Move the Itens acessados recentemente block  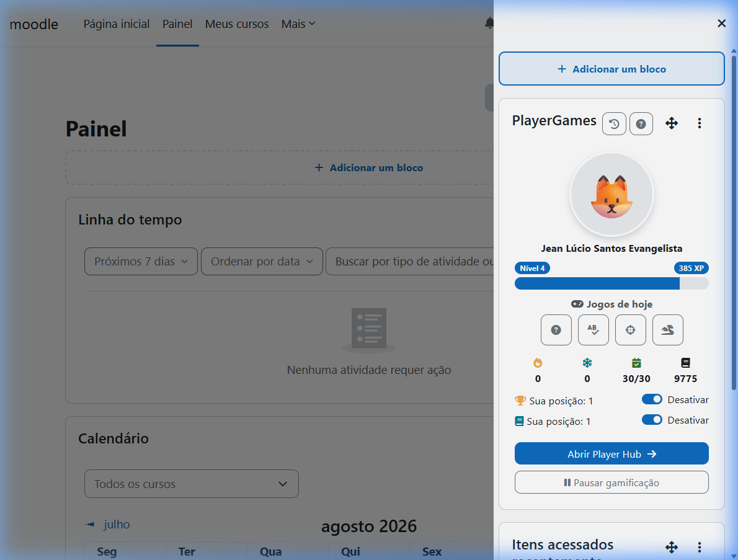(672, 547)
